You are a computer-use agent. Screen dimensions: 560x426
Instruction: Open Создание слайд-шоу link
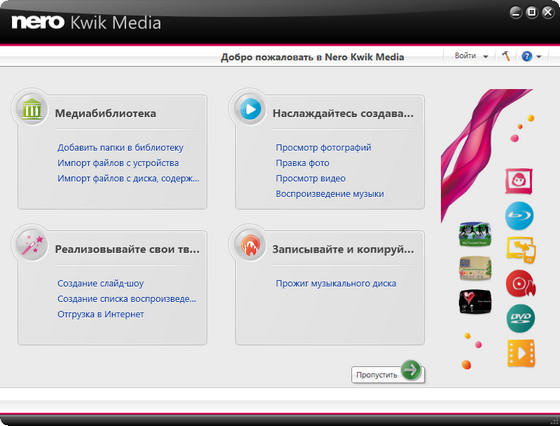100,283
